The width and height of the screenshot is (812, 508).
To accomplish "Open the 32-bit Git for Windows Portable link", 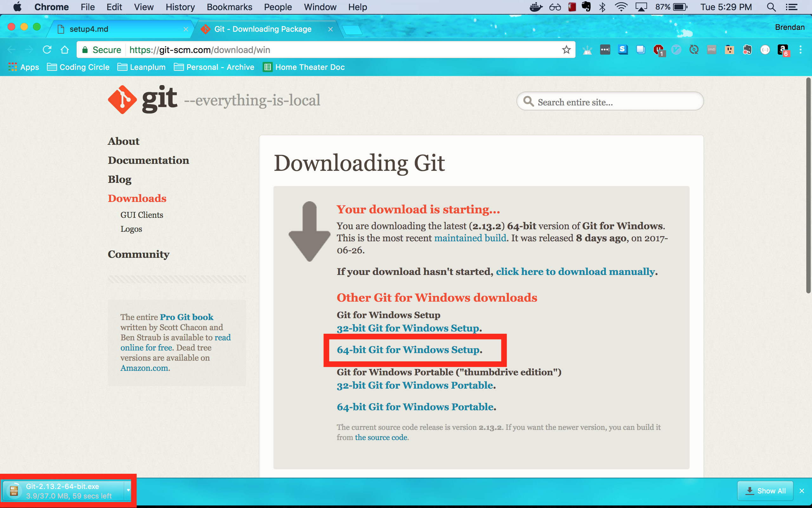I will pos(415,385).
